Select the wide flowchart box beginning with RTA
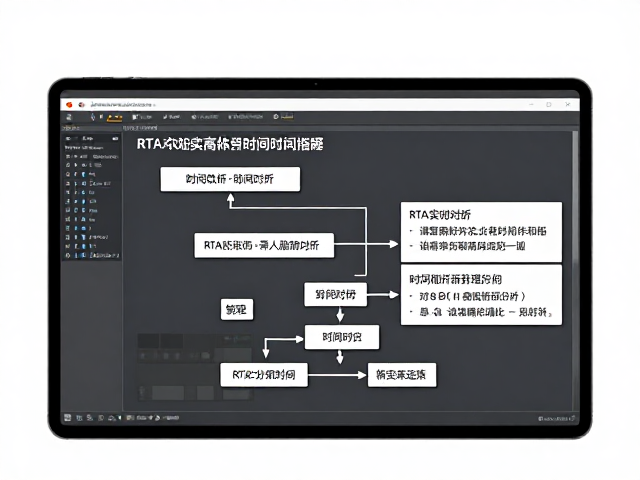This screenshot has width=640, height=480. [264, 245]
